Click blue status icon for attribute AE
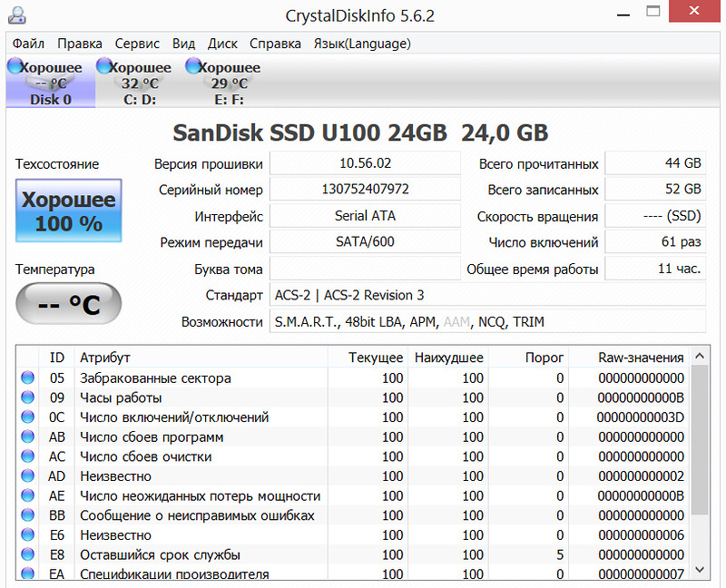 pos(27,496)
